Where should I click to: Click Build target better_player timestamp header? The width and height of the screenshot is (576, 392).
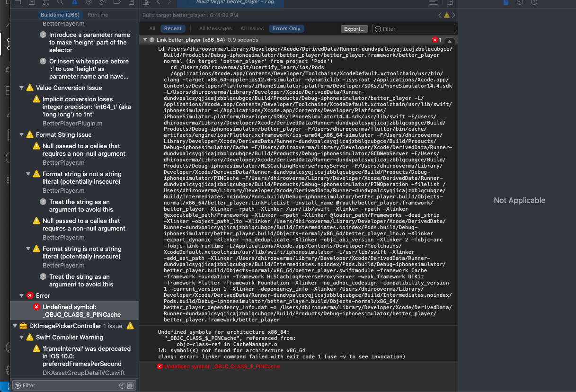pyautogui.click(x=190, y=16)
